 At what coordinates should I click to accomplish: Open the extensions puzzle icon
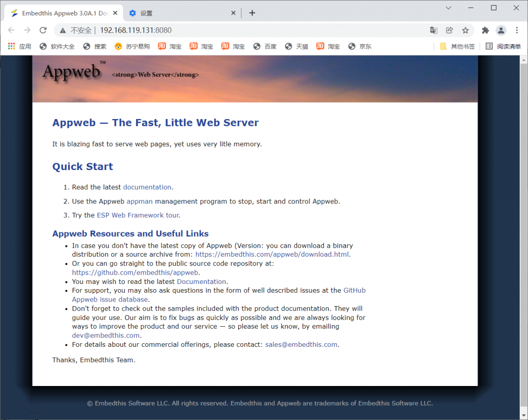(485, 30)
